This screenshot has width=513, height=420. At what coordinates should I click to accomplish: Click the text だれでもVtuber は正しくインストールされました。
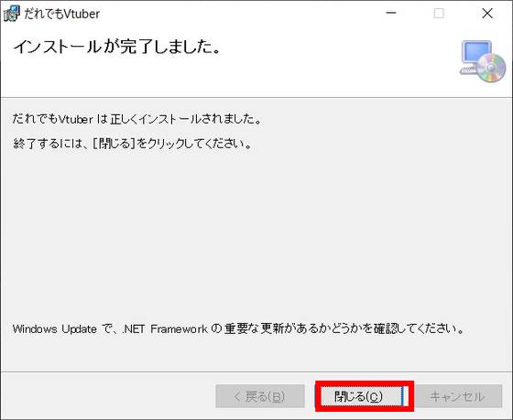[137, 119]
